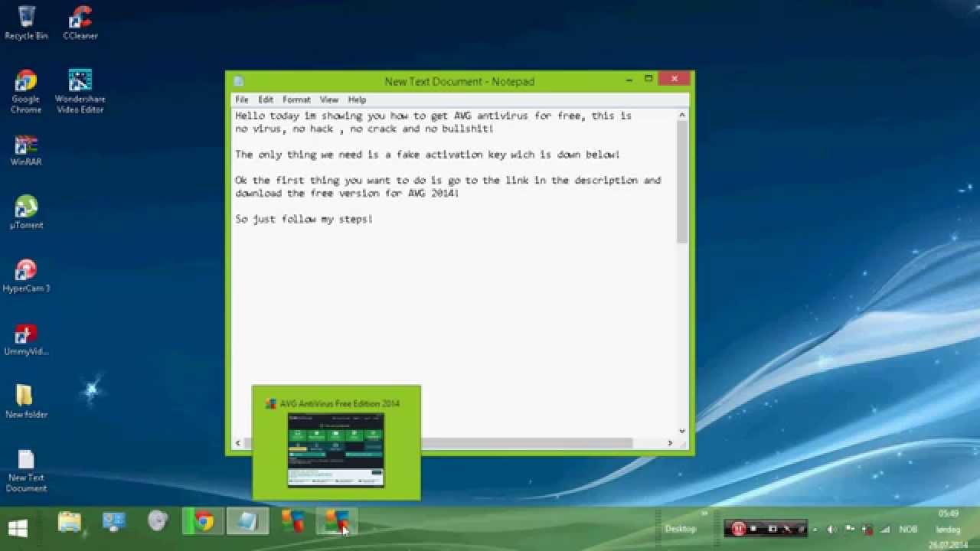980x551 pixels.
Task: Click the Notepad taskbar button
Action: [247, 522]
